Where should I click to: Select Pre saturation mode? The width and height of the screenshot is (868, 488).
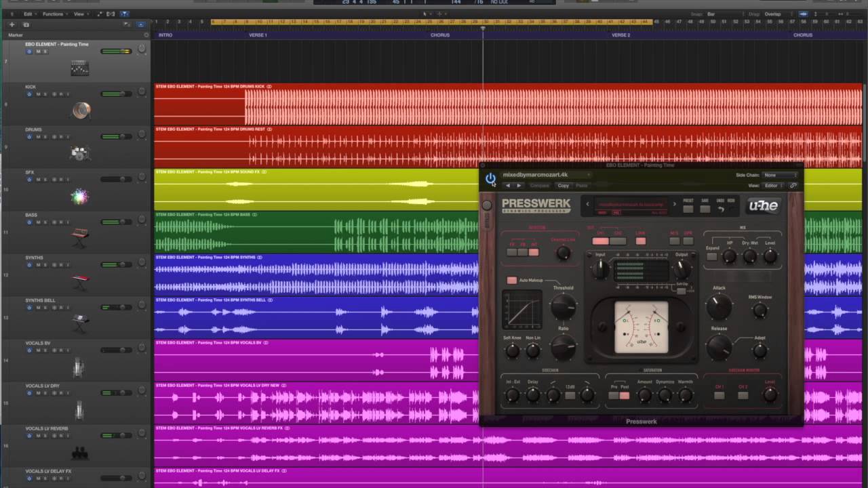point(614,395)
